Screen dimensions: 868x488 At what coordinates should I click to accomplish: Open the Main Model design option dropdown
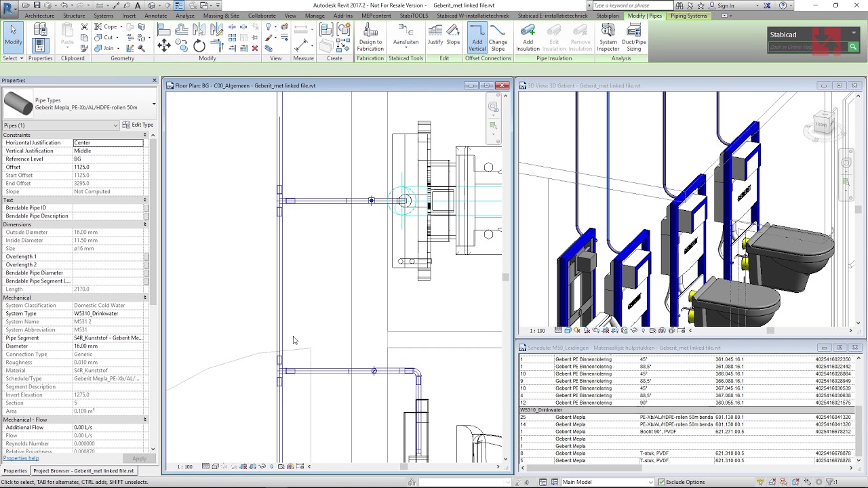pyautogui.click(x=651, y=482)
